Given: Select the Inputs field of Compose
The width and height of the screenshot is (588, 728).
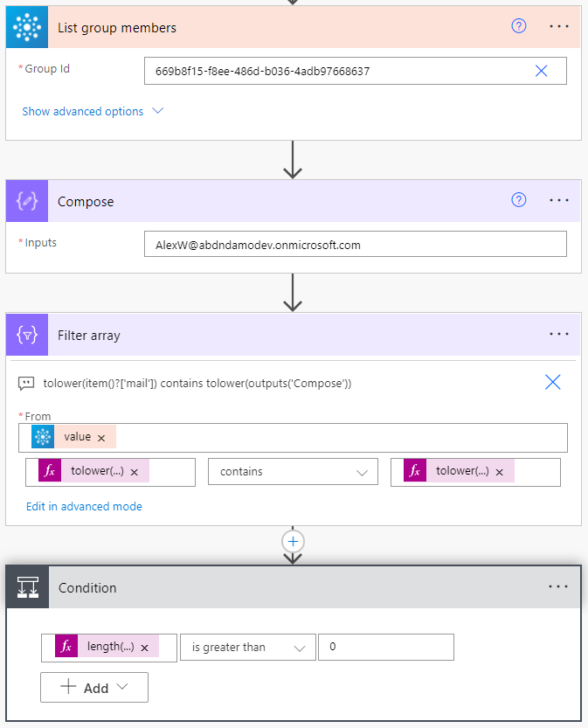Looking at the screenshot, I should click(x=355, y=244).
